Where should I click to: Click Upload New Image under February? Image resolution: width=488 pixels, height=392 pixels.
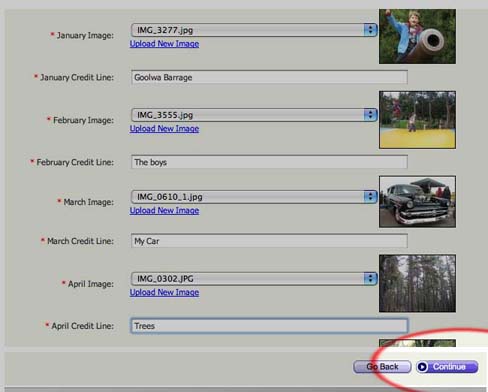click(164, 129)
